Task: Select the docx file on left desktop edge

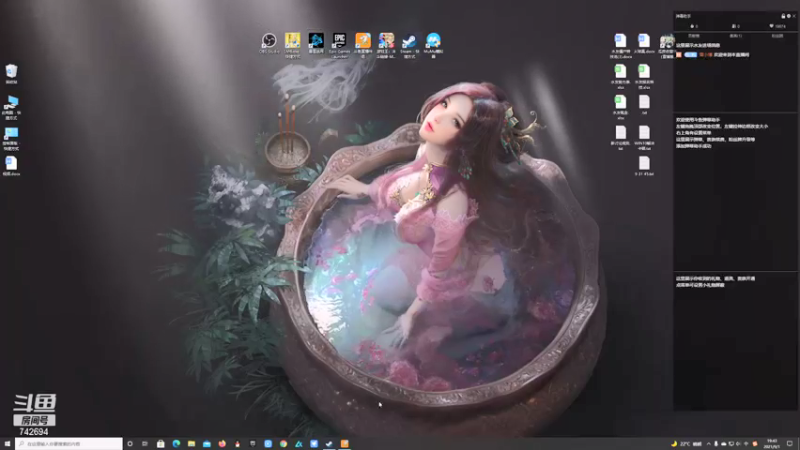Action: (x=11, y=166)
